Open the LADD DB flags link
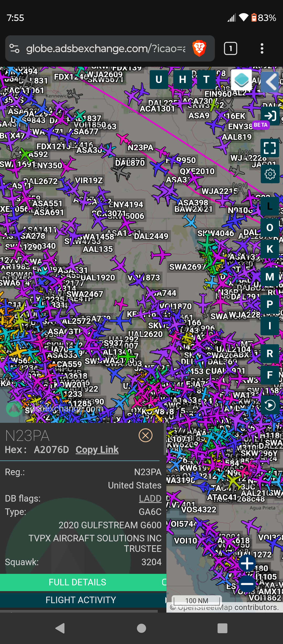 150,498
